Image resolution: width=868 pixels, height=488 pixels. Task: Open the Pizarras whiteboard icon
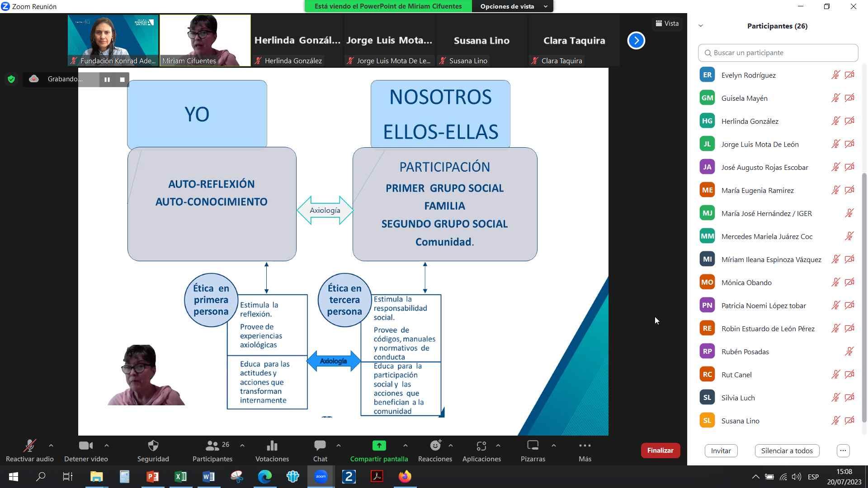point(533,446)
